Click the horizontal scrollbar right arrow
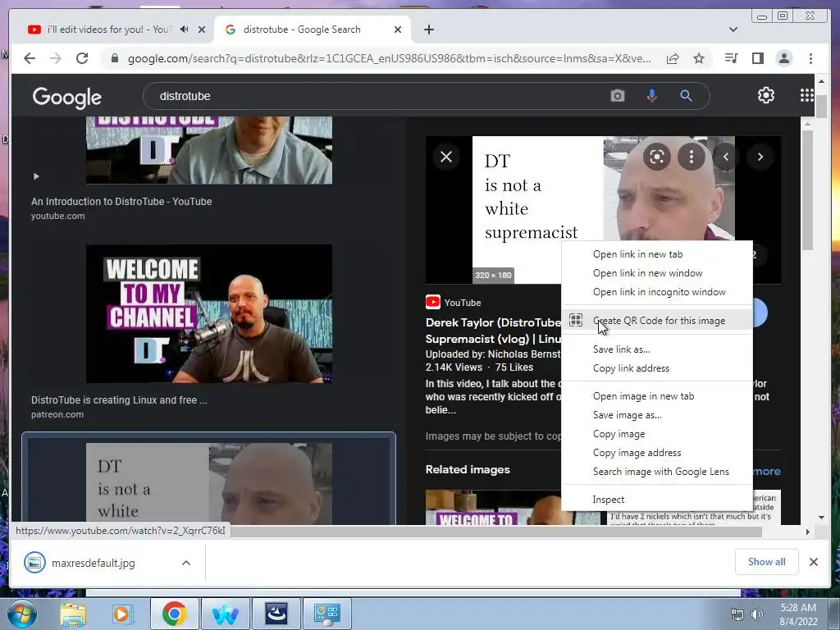 [807, 532]
